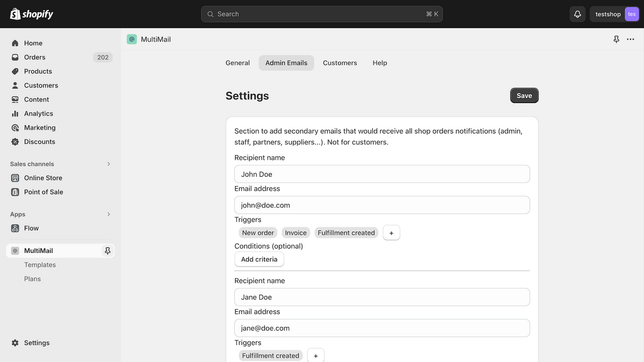The width and height of the screenshot is (644, 362).
Task: Open the Customers tab in MultiMail
Action: point(340,63)
